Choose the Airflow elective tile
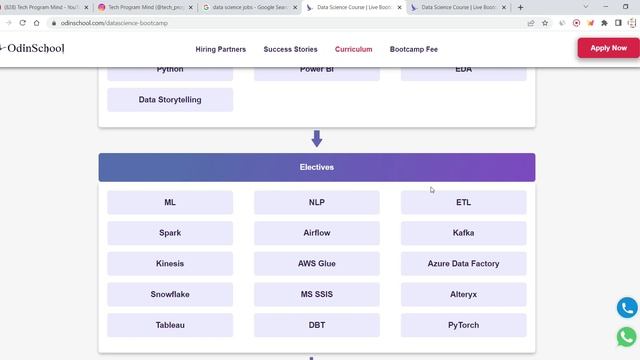Screen dimensions: 640x360 tap(317, 233)
